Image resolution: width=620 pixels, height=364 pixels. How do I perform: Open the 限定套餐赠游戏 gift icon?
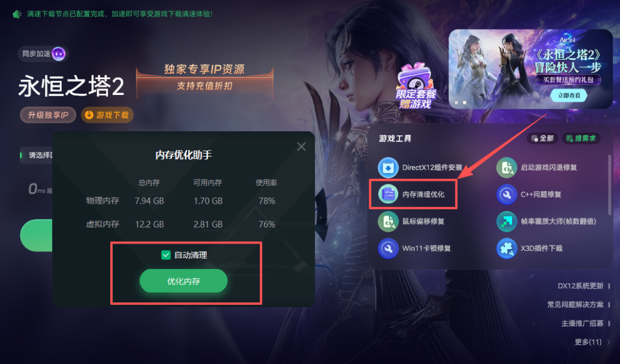tap(416, 86)
